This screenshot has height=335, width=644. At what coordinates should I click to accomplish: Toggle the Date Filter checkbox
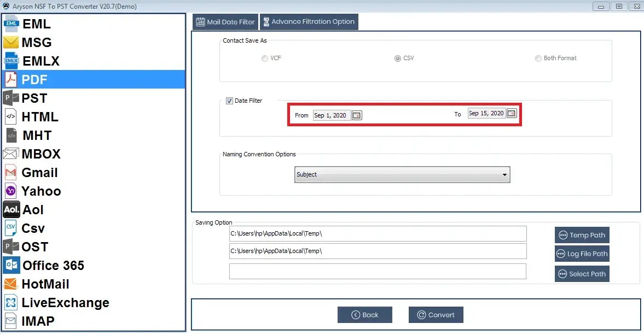tap(229, 101)
